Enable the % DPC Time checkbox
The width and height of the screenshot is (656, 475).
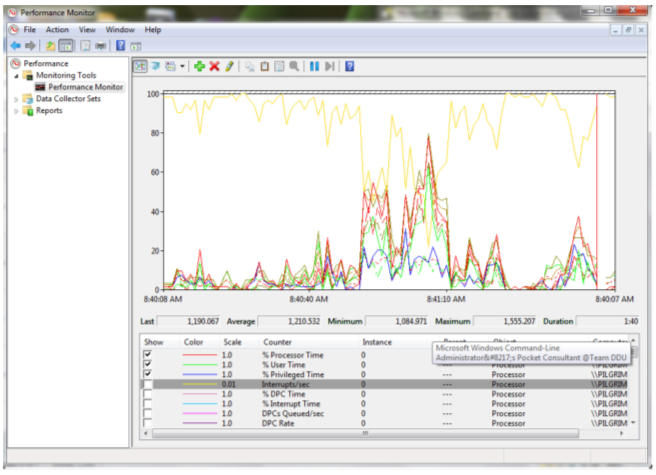pyautogui.click(x=148, y=394)
